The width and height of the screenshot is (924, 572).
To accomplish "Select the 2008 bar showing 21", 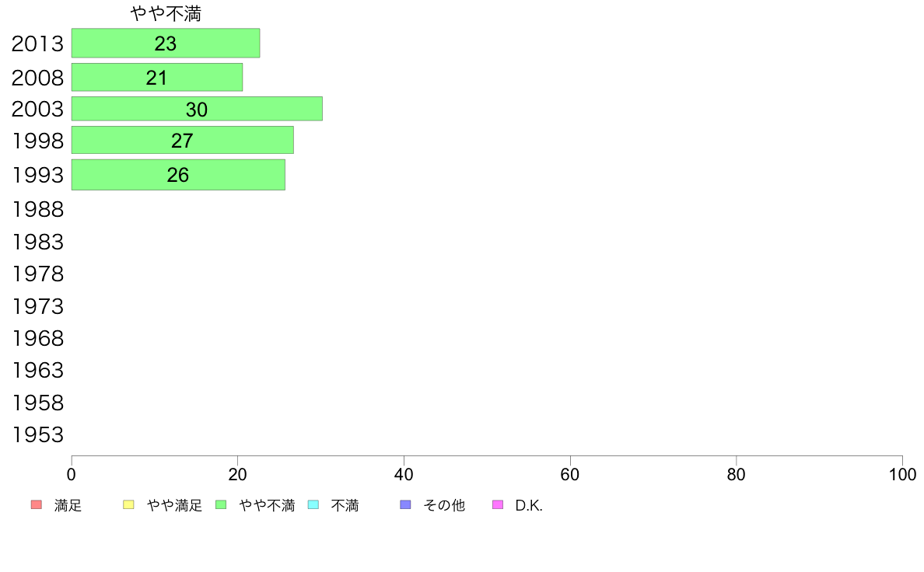I will point(157,77).
